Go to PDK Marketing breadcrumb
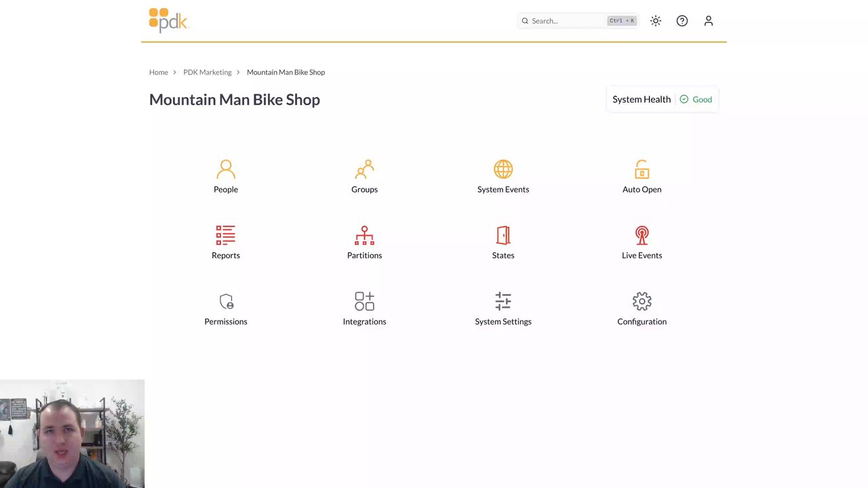 pos(208,72)
